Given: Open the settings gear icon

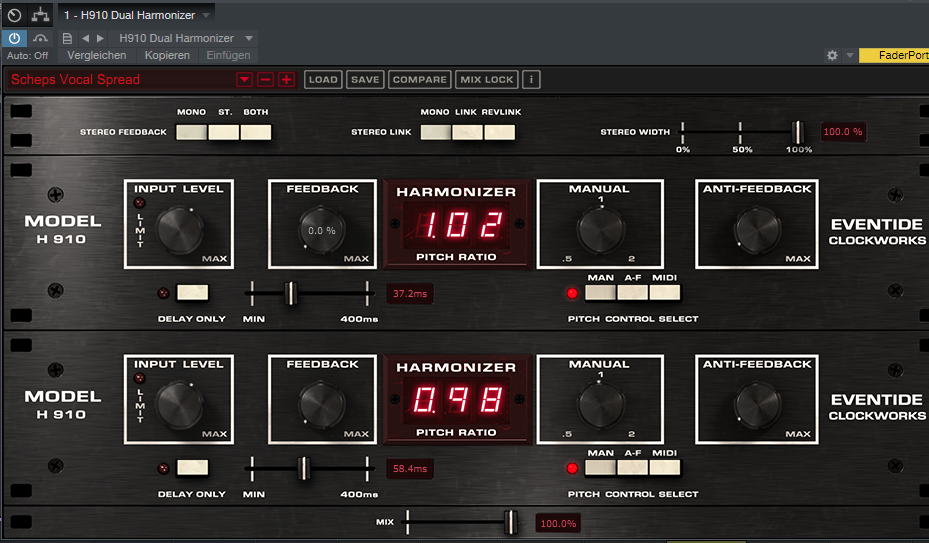Looking at the screenshot, I should [x=832, y=55].
